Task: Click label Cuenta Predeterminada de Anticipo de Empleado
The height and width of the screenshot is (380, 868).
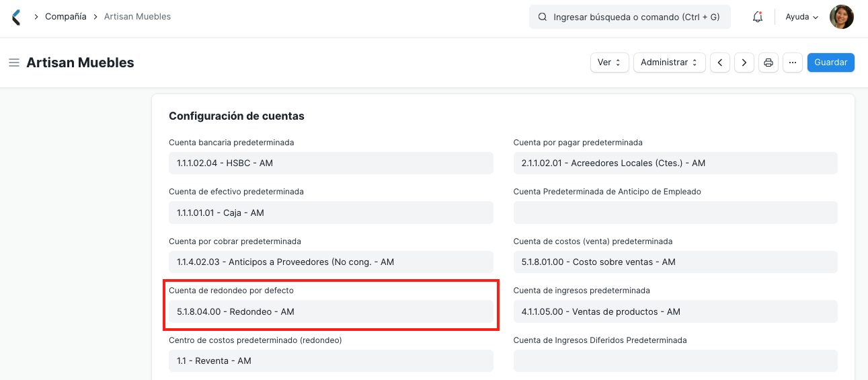Action: [607, 192]
